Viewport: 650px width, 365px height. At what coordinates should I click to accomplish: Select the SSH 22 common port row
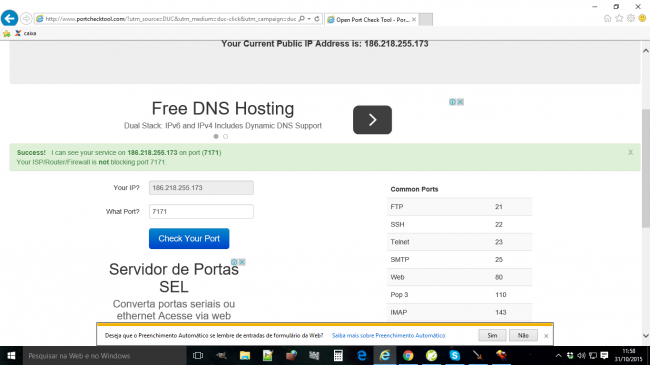coord(459,224)
